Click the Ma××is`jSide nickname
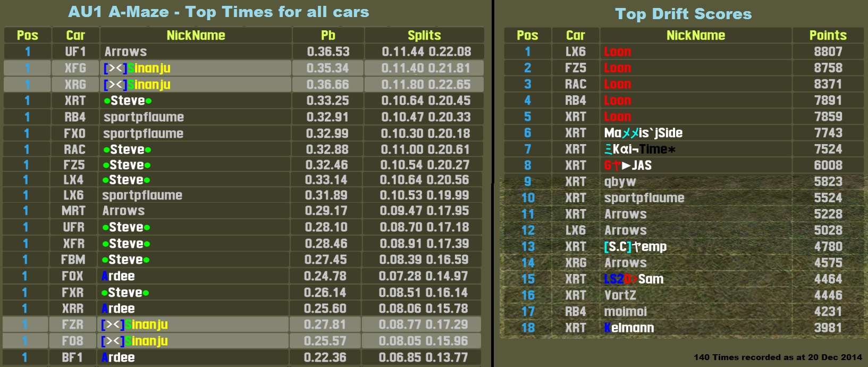Image resolution: width=868 pixels, height=367 pixels. pos(643,133)
